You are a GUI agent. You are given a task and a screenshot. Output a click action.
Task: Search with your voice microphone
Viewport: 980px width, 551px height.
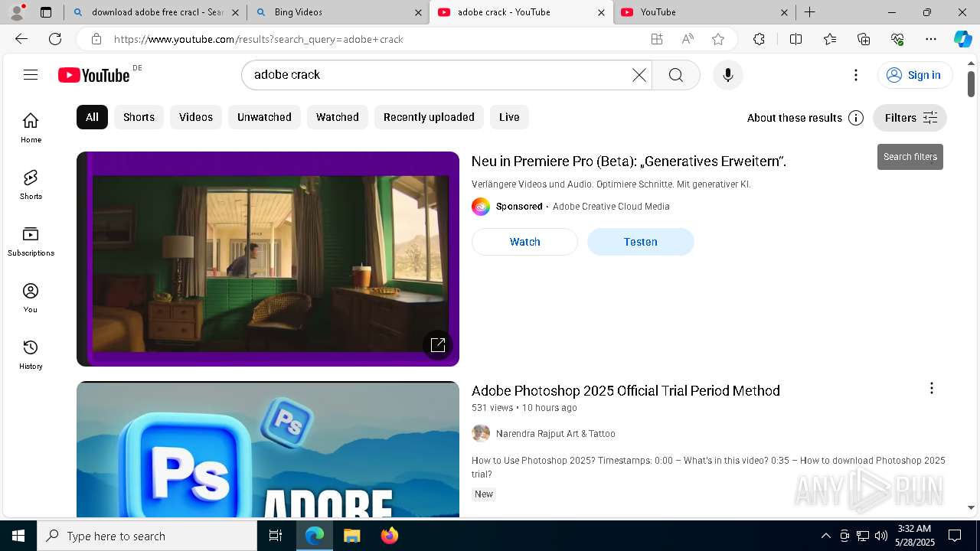[727, 74]
